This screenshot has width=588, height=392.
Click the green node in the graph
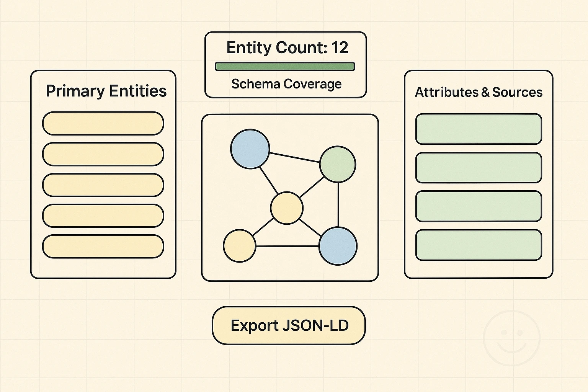point(338,165)
